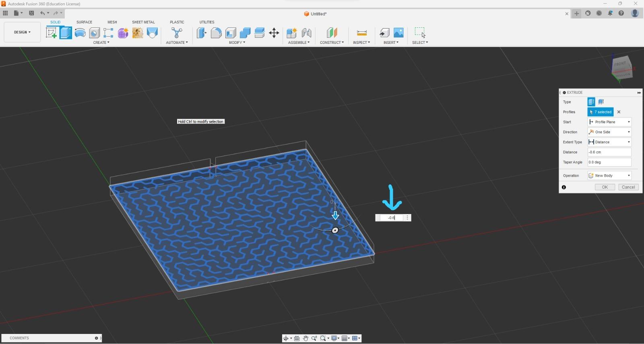The height and width of the screenshot is (344, 644).
Task: Click the floating -0.6 distance input
Action: pos(391,218)
